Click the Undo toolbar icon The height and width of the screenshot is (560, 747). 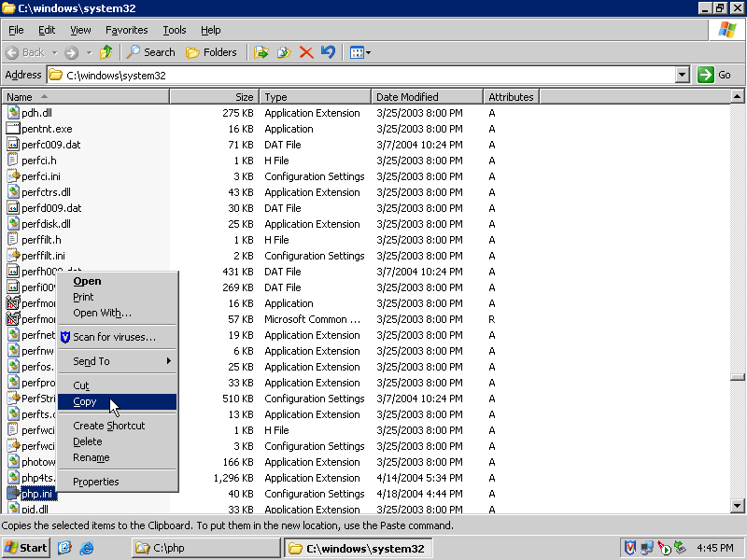[x=328, y=52]
